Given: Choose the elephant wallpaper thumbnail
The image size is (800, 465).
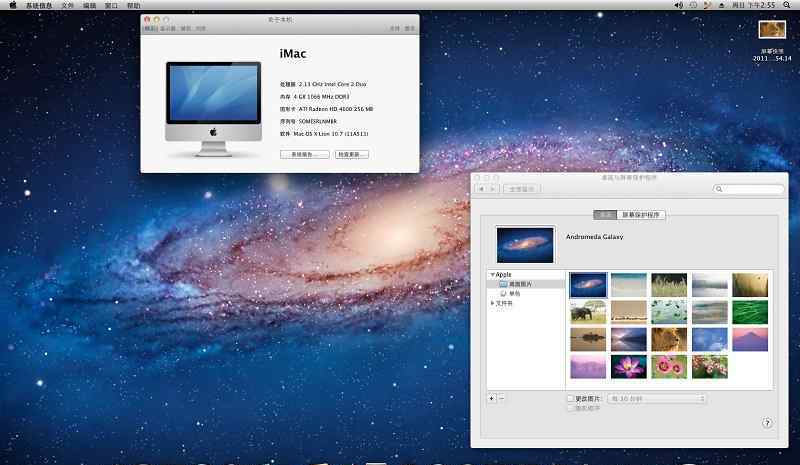Looking at the screenshot, I should click(x=588, y=312).
